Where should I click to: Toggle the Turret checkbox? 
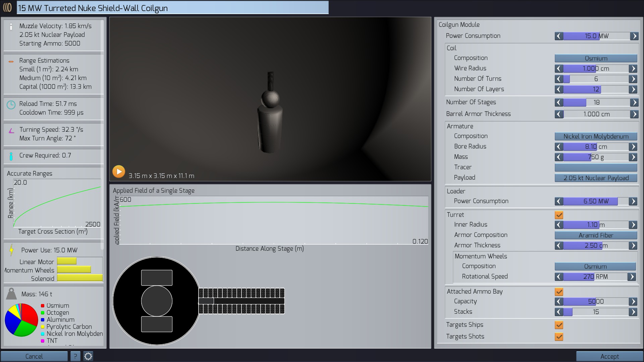pos(559,215)
